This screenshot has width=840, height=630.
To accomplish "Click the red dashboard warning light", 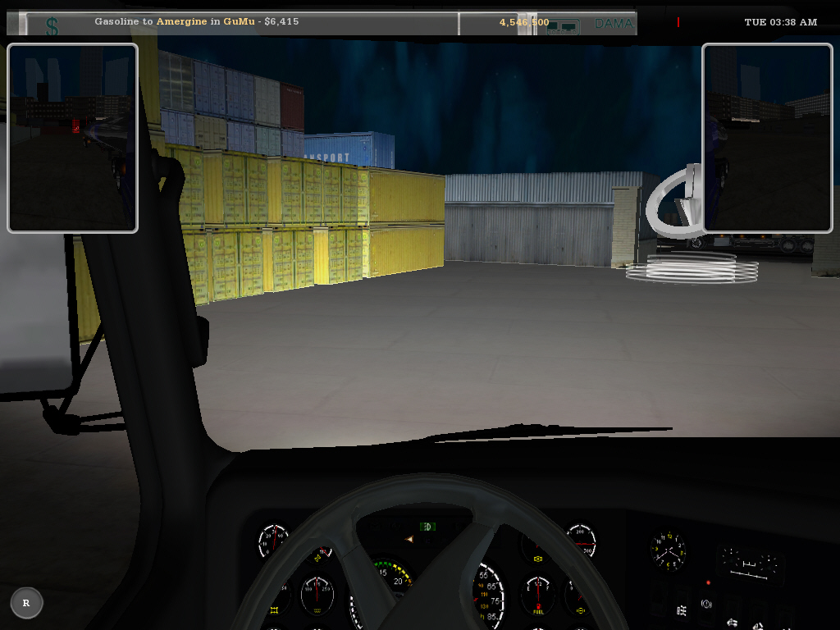I will click(708, 582).
